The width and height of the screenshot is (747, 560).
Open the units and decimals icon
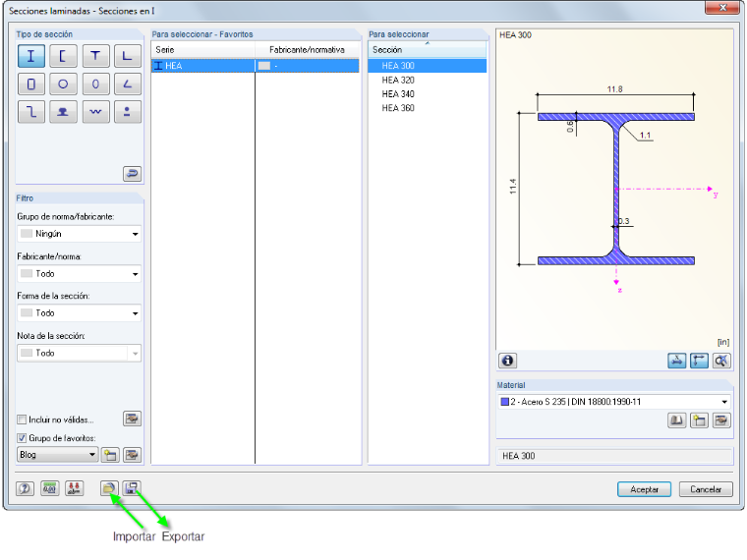pyautogui.click(x=49, y=488)
